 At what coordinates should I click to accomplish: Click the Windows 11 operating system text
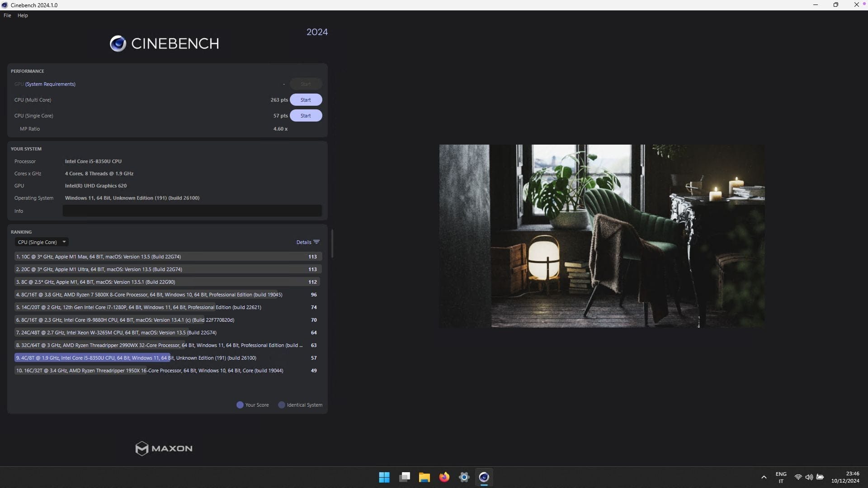click(x=132, y=198)
